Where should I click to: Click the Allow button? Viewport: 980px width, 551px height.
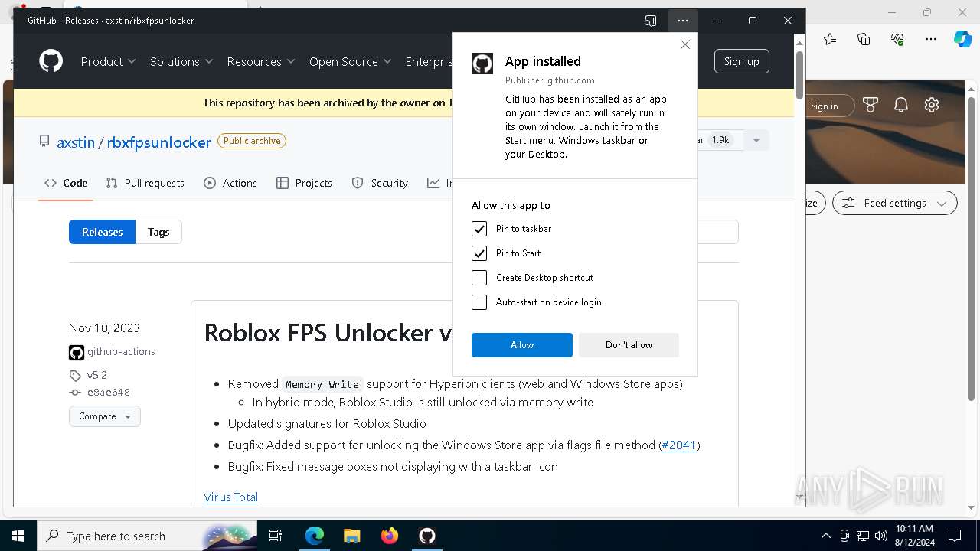pos(522,345)
